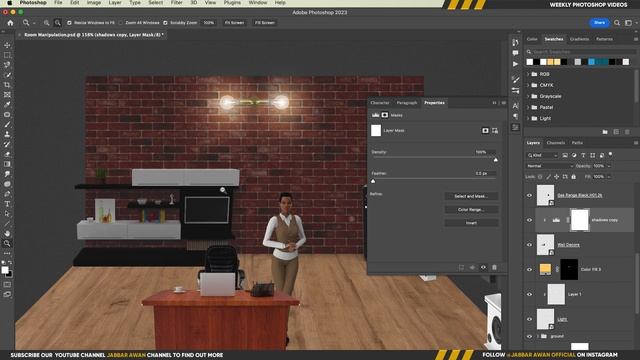Expand the RGB swatch group
This screenshot has width=640, height=360.
point(528,74)
